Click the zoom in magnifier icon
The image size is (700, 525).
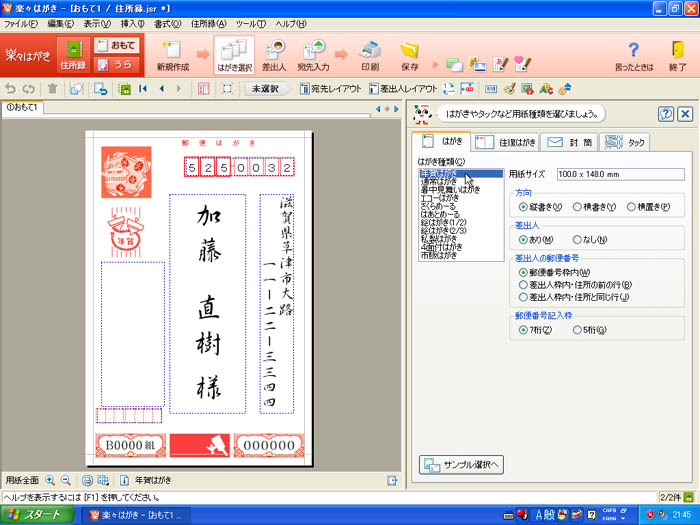[x=50, y=480]
